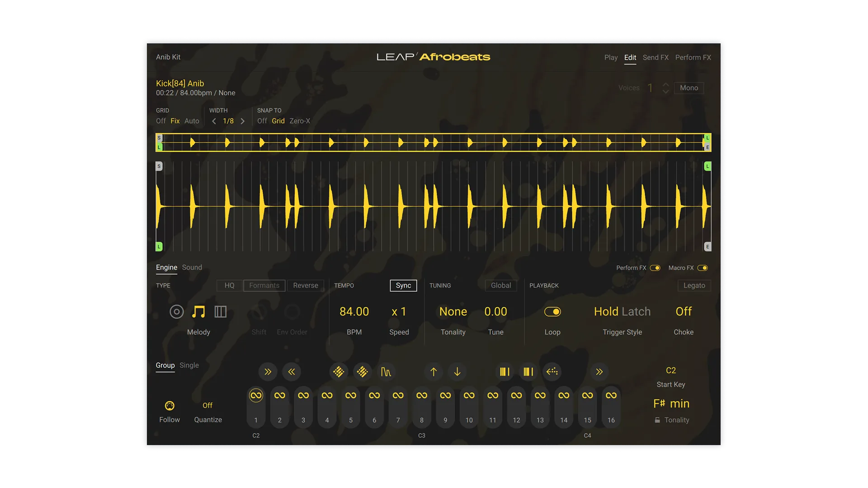
Task: Select the Melody note type icon
Action: tap(199, 312)
